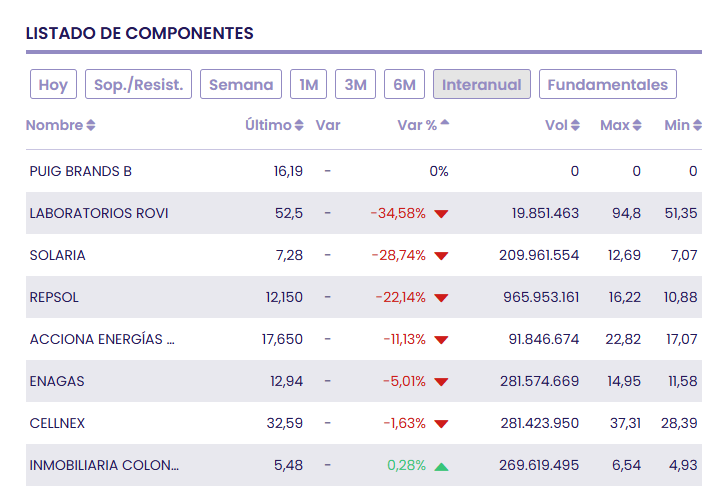The width and height of the screenshot is (716, 491).
Task: Click the sort icon next to Max
Action: [637, 126]
